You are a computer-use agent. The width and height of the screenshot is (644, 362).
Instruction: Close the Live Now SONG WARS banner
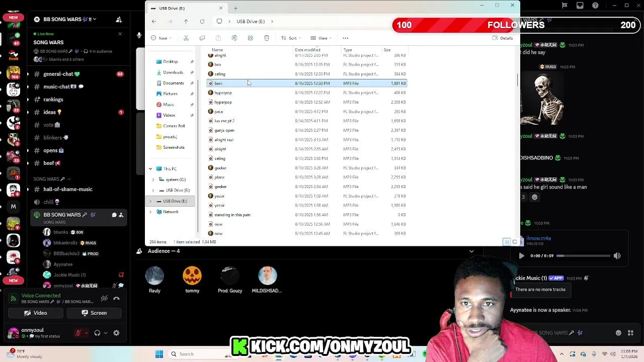click(120, 34)
